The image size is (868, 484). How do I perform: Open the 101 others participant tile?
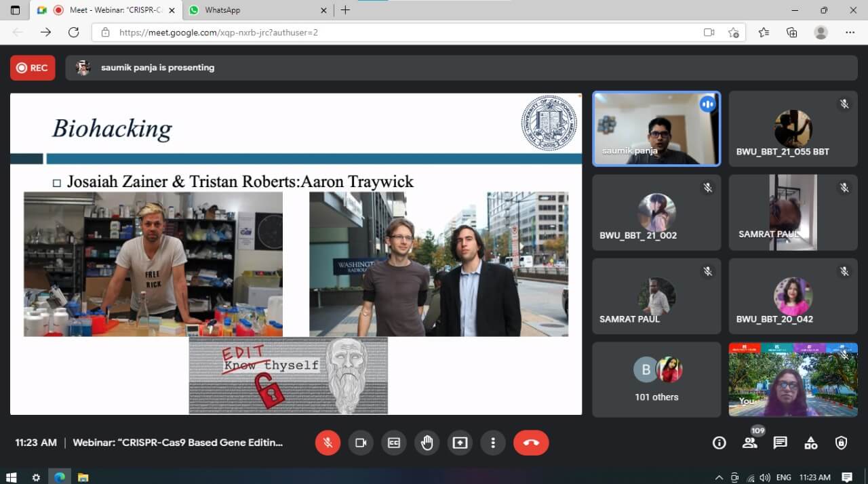point(656,380)
